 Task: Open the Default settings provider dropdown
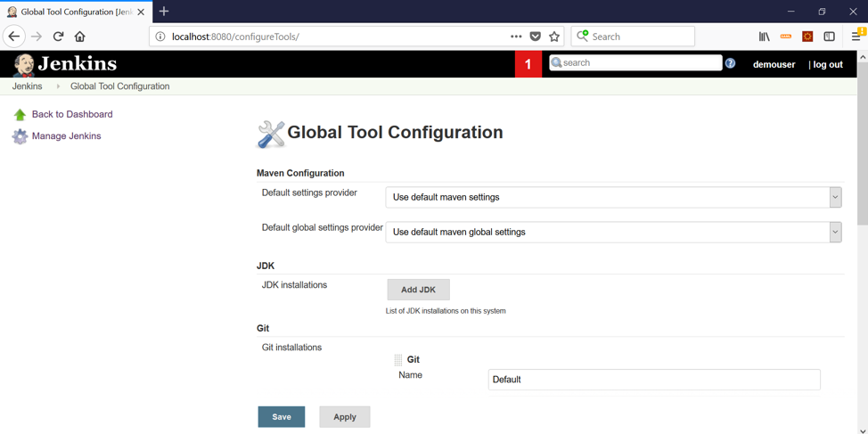click(613, 197)
